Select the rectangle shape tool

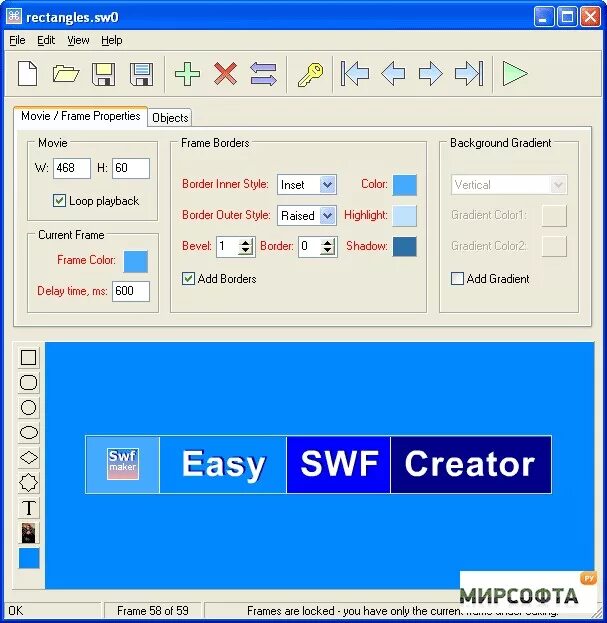coord(29,357)
